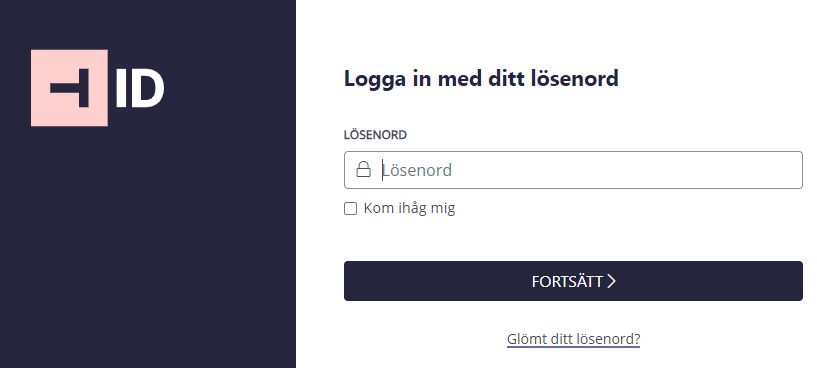This screenshot has width=817, height=368.
Task: Click the Kom ihåg mig label text
Action: (409, 208)
